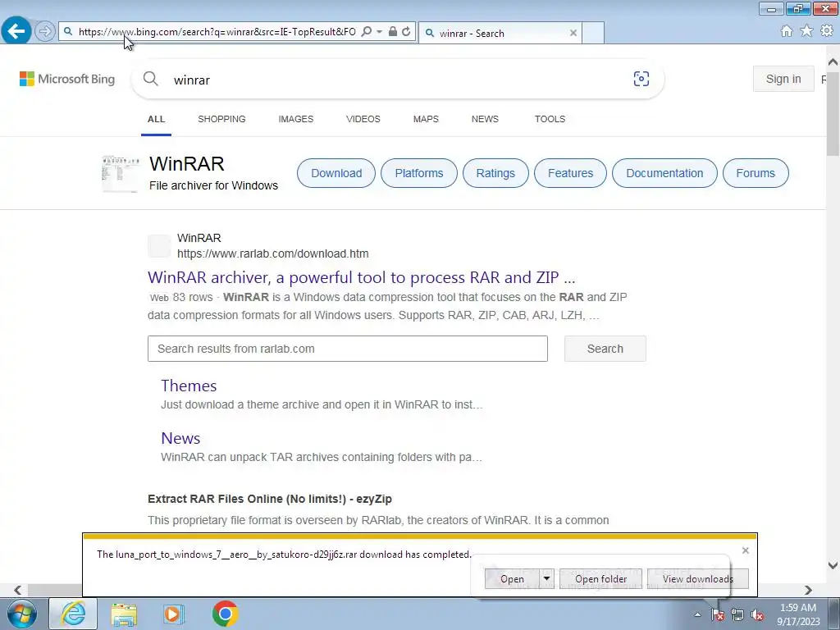Click the horizontal scrollbar right arrow
Image resolution: width=840 pixels, height=630 pixels.
(808, 590)
